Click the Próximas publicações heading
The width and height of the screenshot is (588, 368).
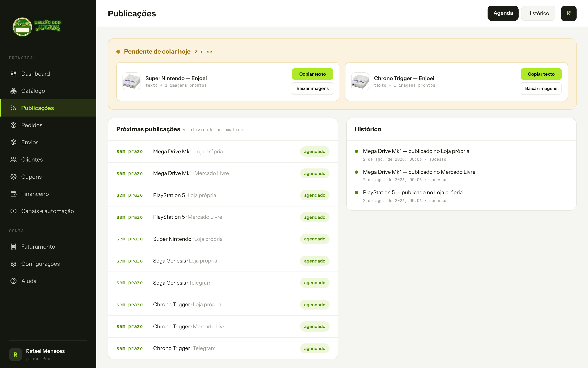pos(148,129)
